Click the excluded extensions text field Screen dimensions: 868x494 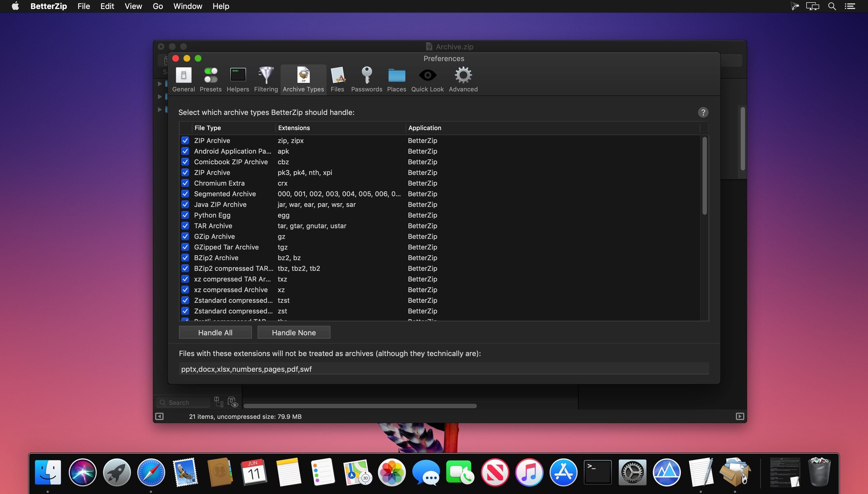click(443, 369)
